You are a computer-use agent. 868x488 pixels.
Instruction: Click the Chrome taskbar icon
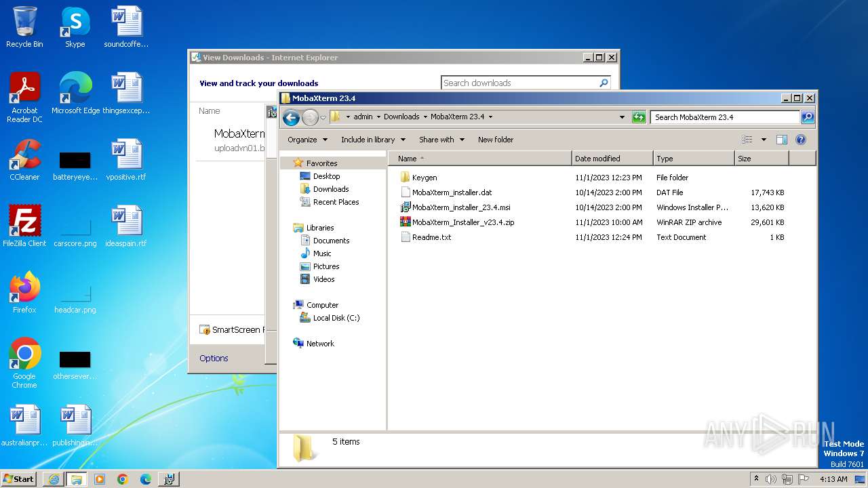pyautogui.click(x=122, y=479)
